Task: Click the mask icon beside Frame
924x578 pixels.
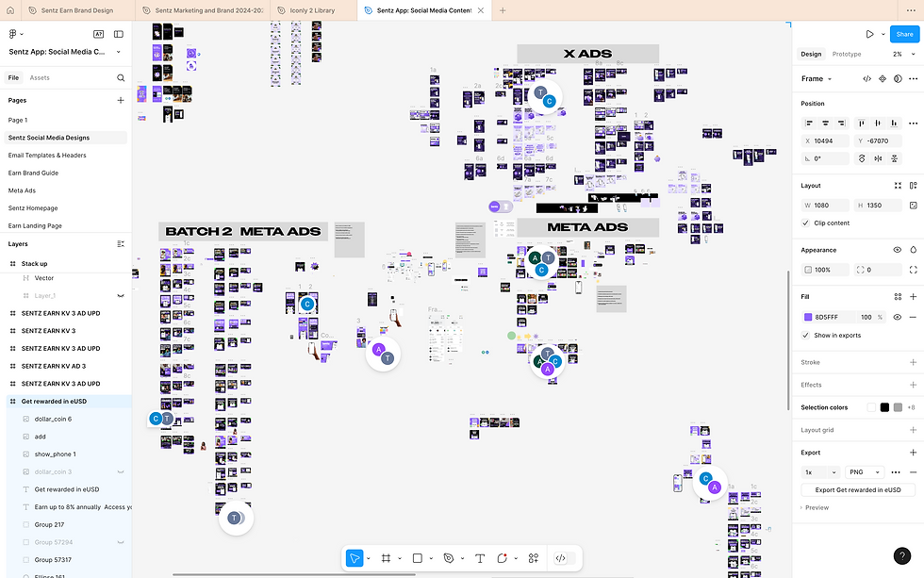Action: (898, 78)
